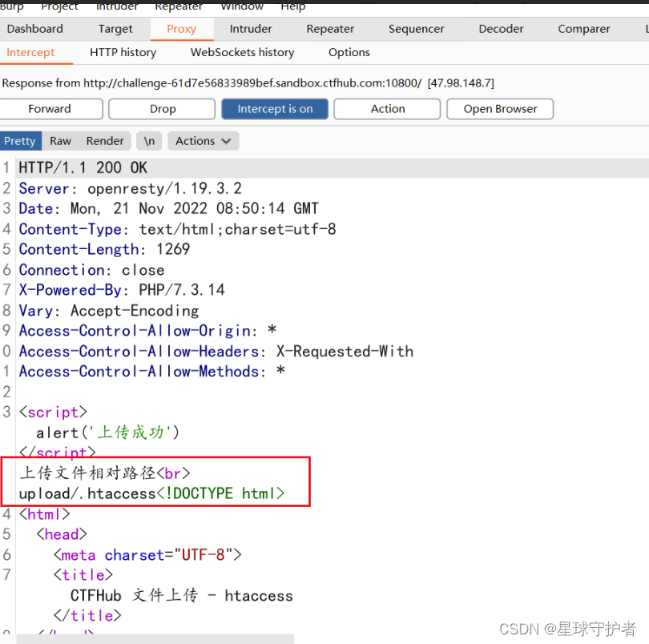Open the HTTP history sub-tab
649x644 pixels.
point(123,53)
